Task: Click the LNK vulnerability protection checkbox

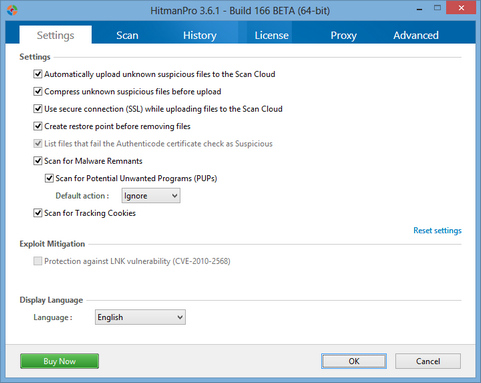Action: click(38, 261)
